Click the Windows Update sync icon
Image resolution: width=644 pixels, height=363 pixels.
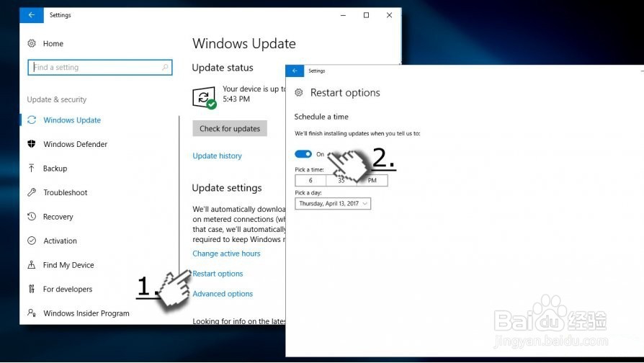tap(32, 120)
